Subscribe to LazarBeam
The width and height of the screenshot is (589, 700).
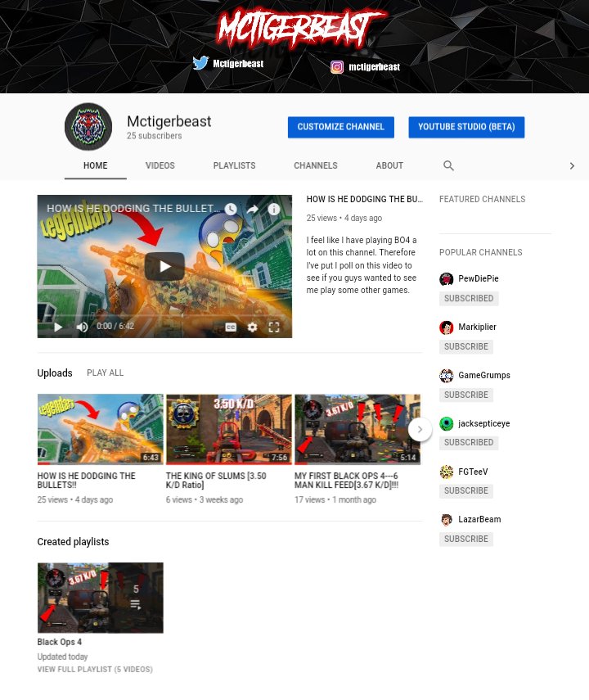point(465,539)
